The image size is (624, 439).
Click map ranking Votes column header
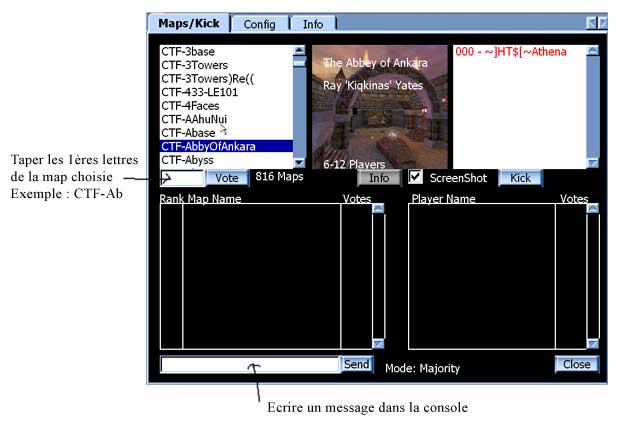357,199
